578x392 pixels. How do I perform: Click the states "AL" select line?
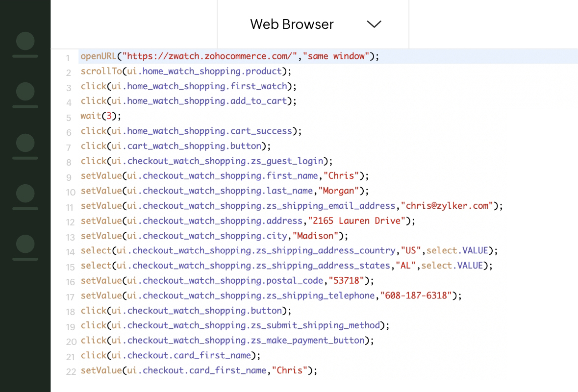coord(286,266)
